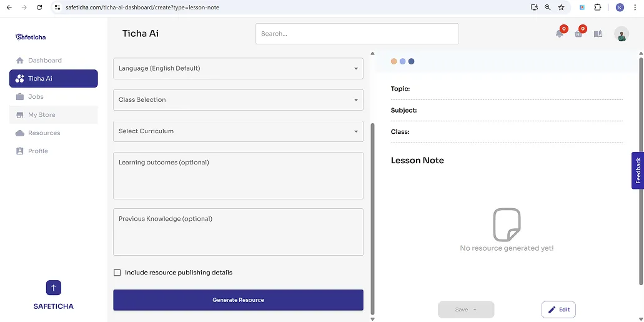Open the Feedback side tab
Image resolution: width=644 pixels, height=322 pixels.
click(637, 170)
